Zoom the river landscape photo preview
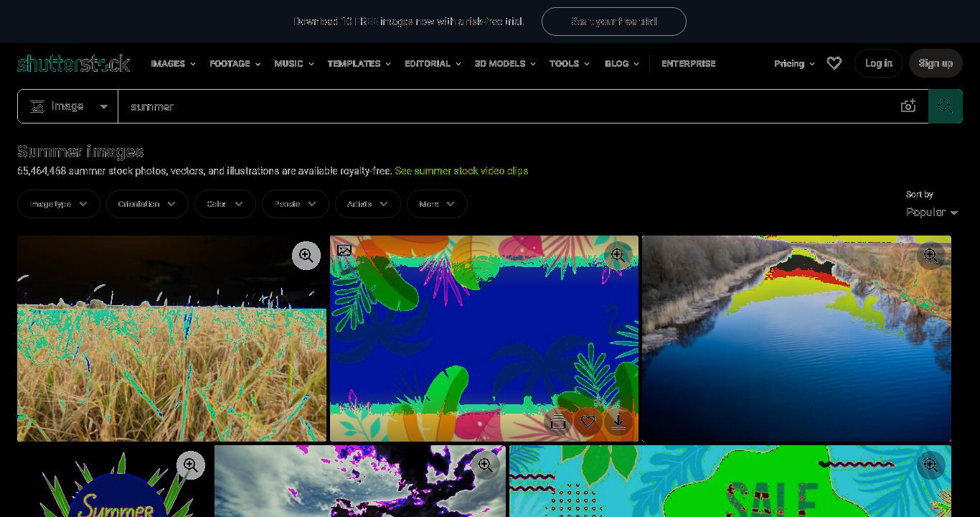Screen dimensions: 980x517 (x=931, y=256)
